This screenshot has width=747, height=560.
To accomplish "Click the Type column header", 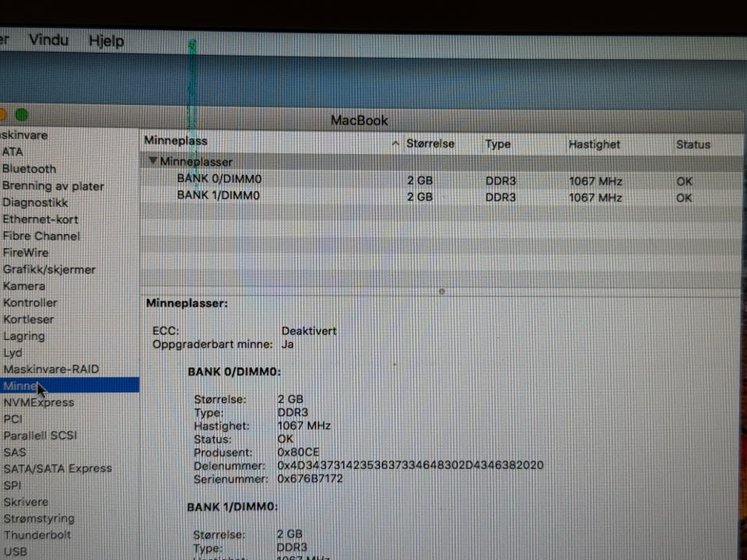I will pyautogui.click(x=498, y=144).
